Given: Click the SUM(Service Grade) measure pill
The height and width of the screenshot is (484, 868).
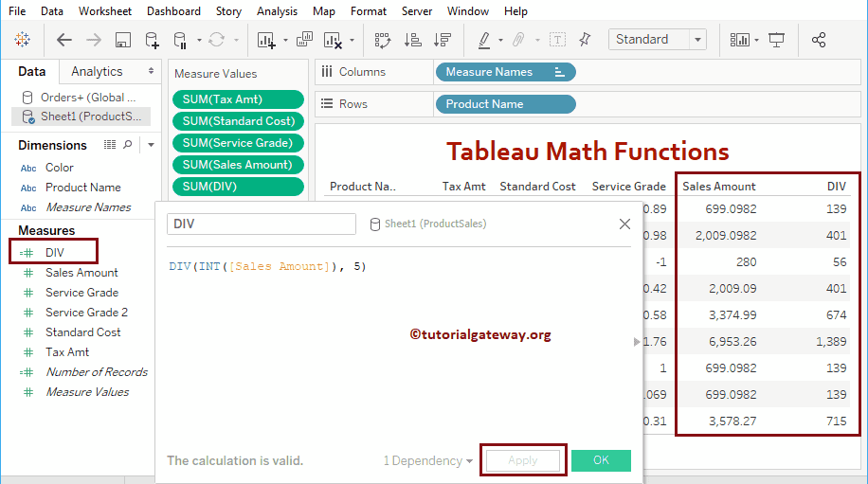Looking at the screenshot, I should [x=238, y=143].
